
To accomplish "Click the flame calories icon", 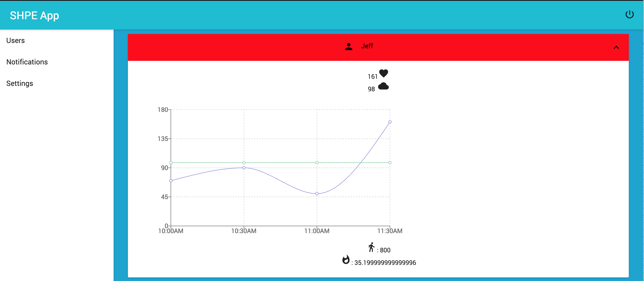I will pyautogui.click(x=346, y=260).
